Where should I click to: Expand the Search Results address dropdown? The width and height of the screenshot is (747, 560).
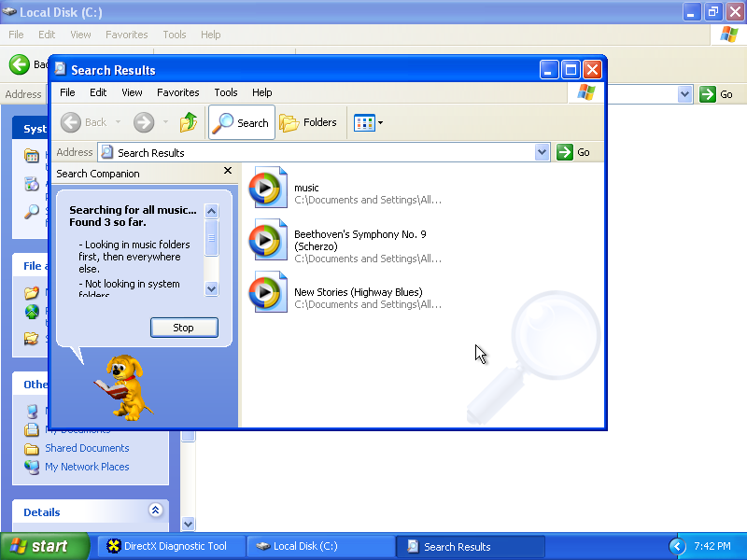[543, 152]
